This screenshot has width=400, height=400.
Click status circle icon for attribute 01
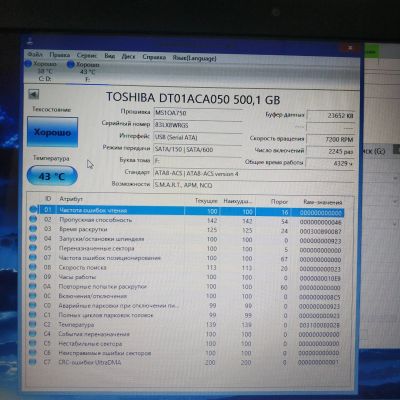[33, 209]
